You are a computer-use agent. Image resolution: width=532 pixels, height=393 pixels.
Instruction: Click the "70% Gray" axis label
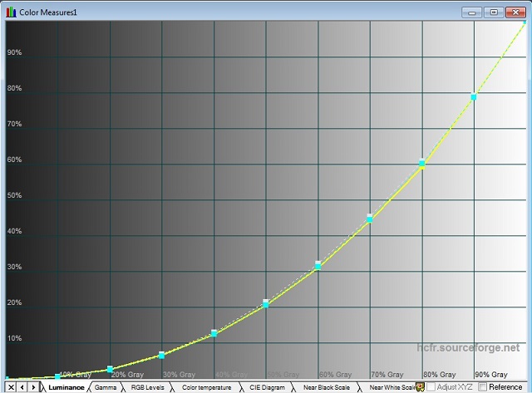click(x=387, y=375)
